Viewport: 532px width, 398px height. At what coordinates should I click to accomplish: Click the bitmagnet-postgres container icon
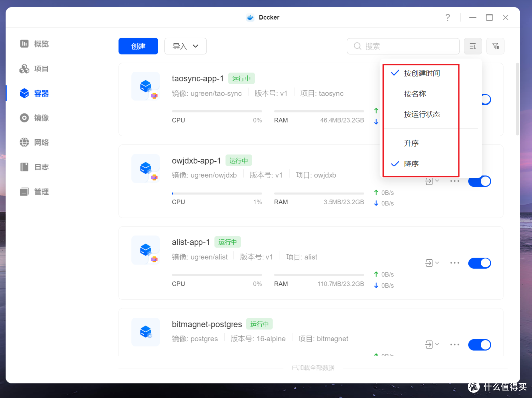click(145, 332)
